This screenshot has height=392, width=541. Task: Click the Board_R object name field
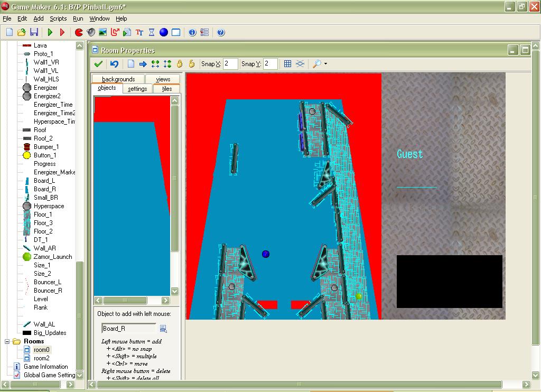point(129,329)
